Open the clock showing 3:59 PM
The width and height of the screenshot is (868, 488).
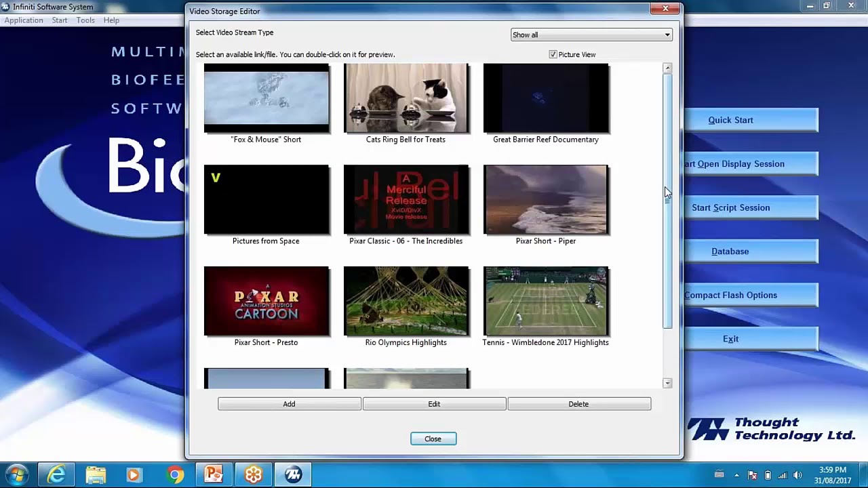pyautogui.click(x=832, y=475)
